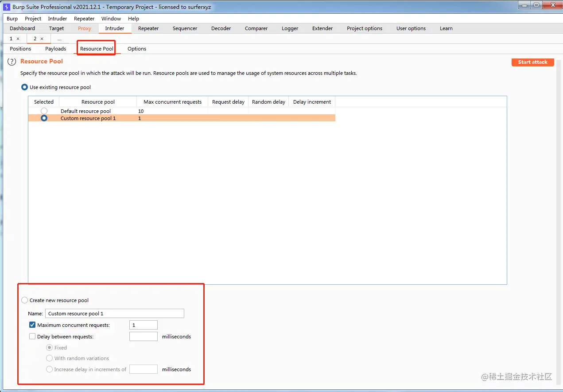The width and height of the screenshot is (563, 392).
Task: Sort by the Random delay column header
Action: pos(268,102)
